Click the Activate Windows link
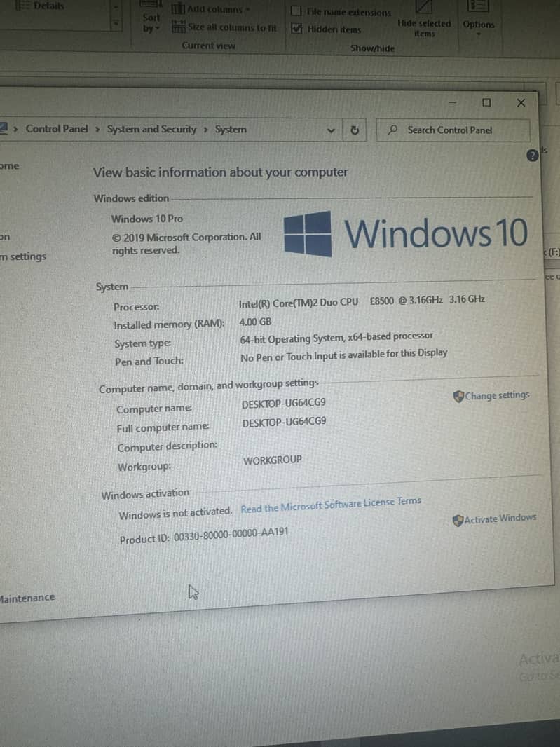Image resolution: width=560 pixels, height=747 pixels. point(500,519)
